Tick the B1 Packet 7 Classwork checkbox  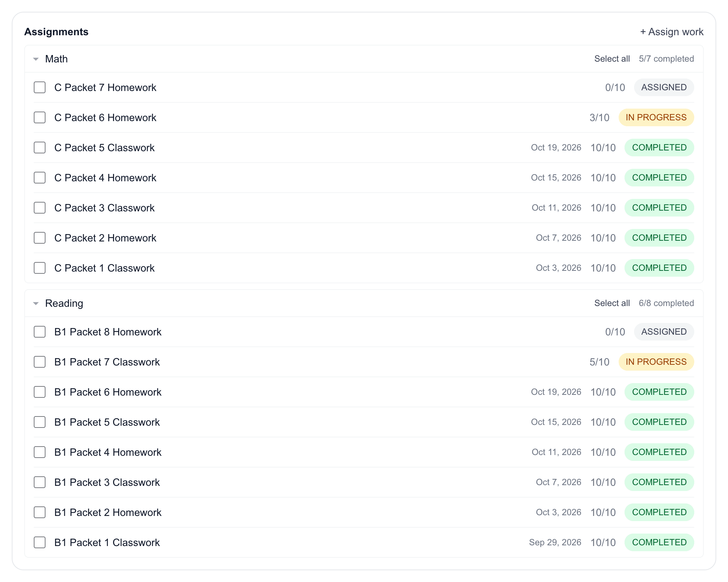pos(40,362)
